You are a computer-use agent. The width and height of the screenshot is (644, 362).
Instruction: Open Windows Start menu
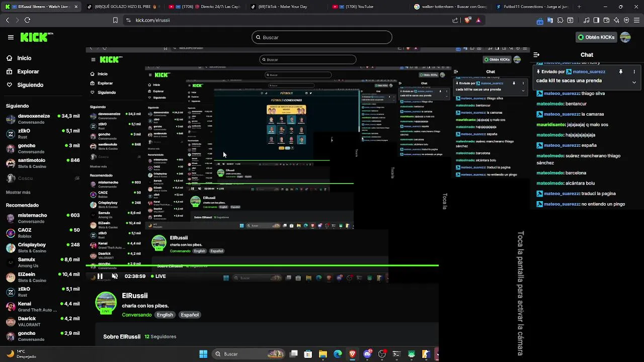coord(203,354)
